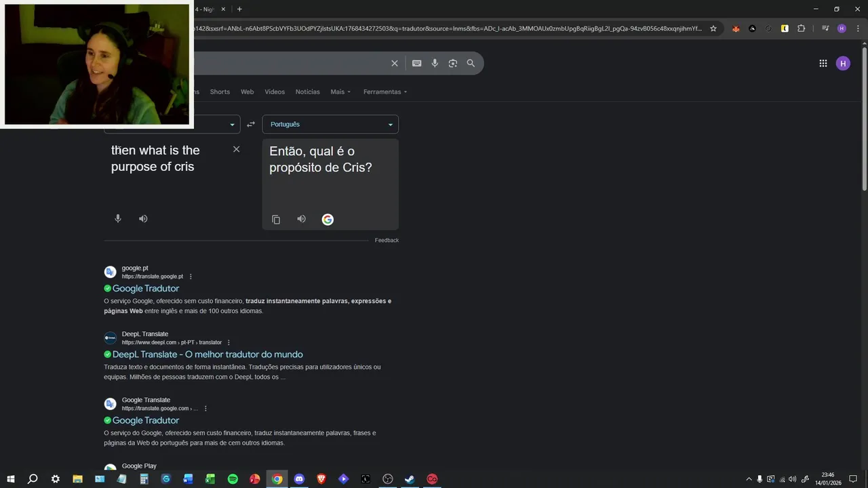868x488 pixels.
Task: Open Windows search from taskbar
Action: 33,479
